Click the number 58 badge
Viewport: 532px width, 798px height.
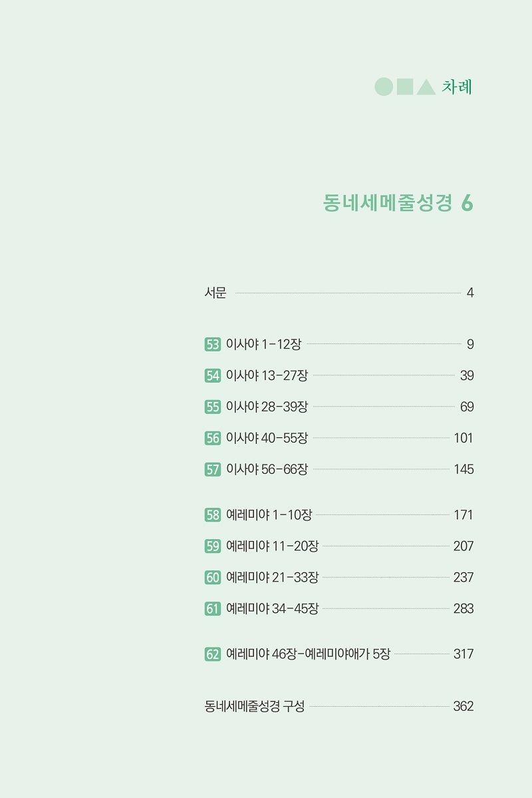click(x=213, y=515)
